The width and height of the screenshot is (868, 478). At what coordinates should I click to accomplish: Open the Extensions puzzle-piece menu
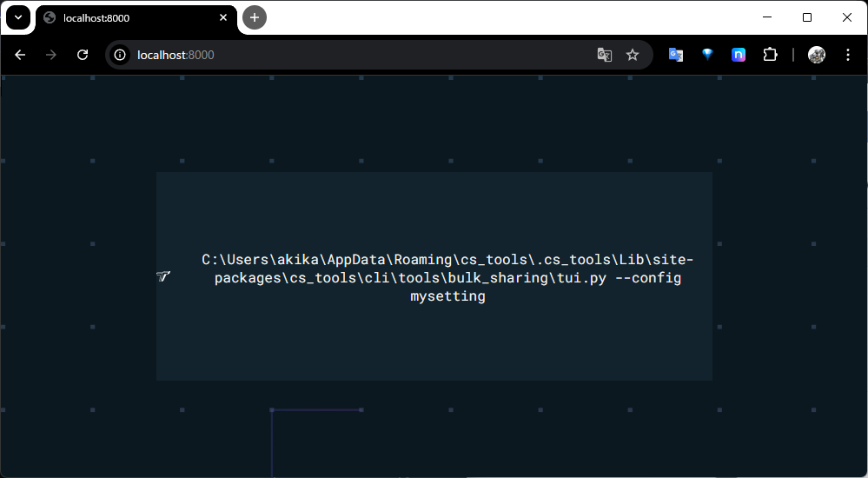(770, 55)
